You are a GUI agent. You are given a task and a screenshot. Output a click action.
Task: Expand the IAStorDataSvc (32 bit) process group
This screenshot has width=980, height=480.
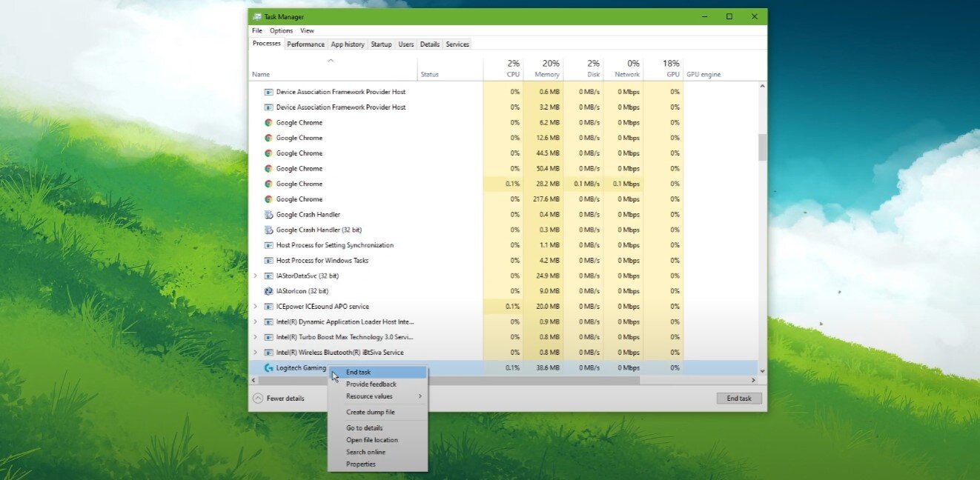coord(255,276)
